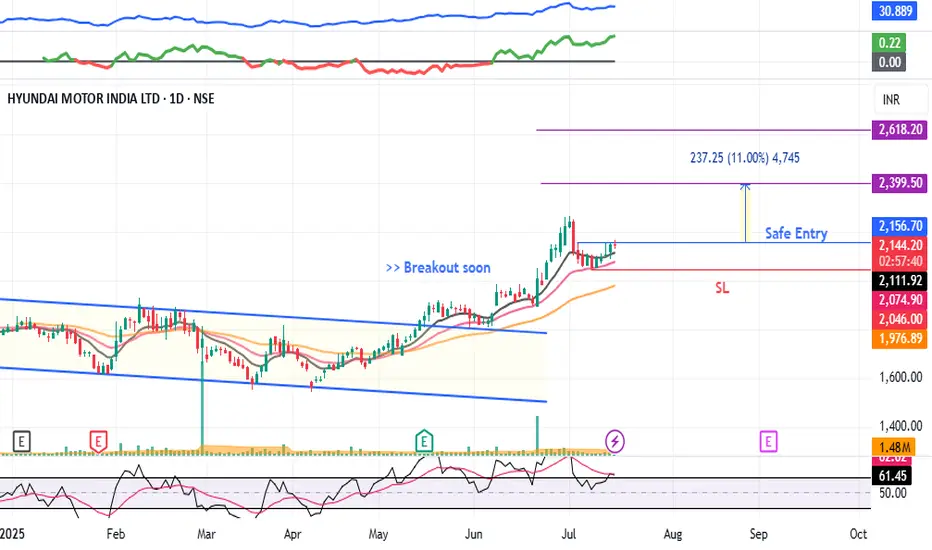Image resolution: width=932 pixels, height=550 pixels.
Task: Click the 2,156.70 blue price label
Action: 900,226
